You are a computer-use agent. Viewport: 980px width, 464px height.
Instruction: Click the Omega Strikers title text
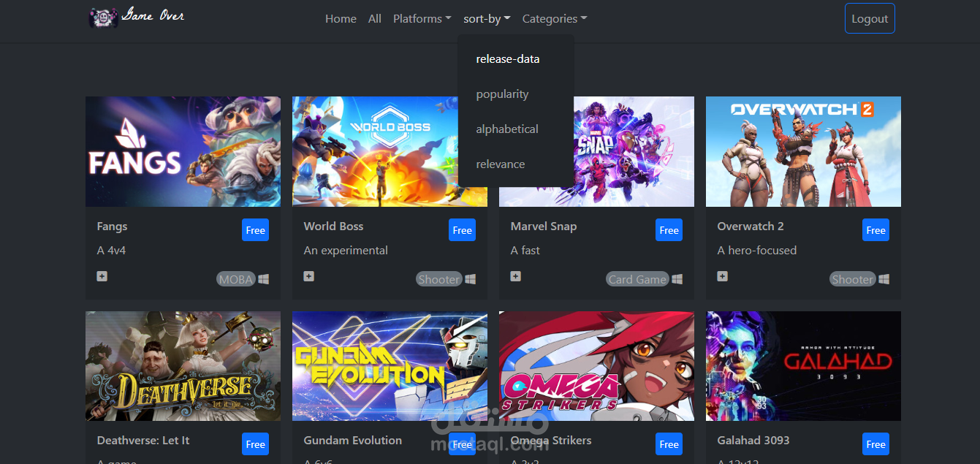(x=551, y=441)
